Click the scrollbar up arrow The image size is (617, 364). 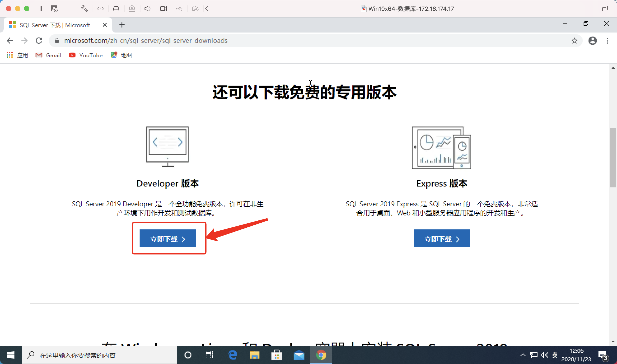click(x=613, y=68)
